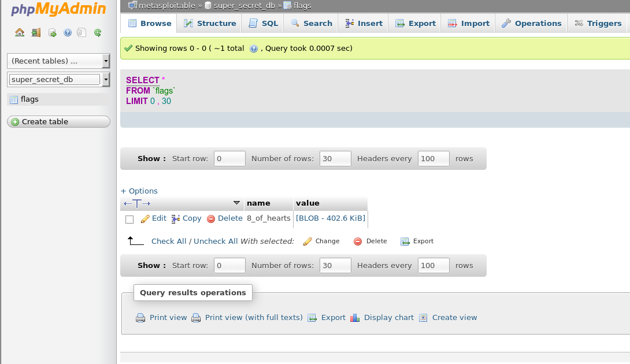630x364 pixels.
Task: Open the BLOB - 402.6 KiB link
Action: 330,218
